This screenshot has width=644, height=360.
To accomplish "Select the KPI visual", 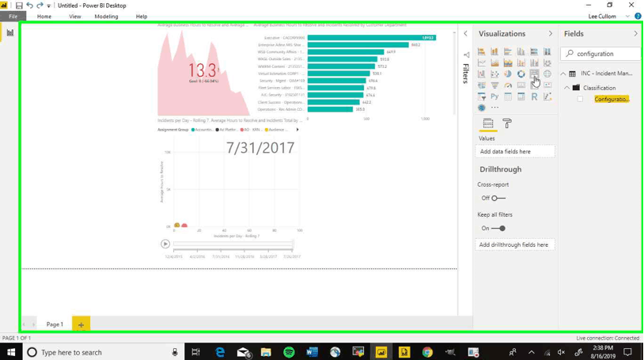I will coord(547,85).
